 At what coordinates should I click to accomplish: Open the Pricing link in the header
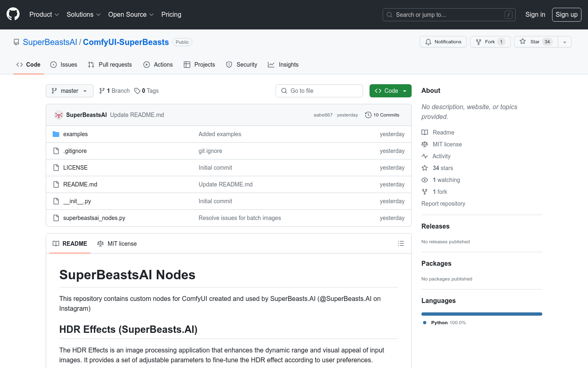click(171, 14)
